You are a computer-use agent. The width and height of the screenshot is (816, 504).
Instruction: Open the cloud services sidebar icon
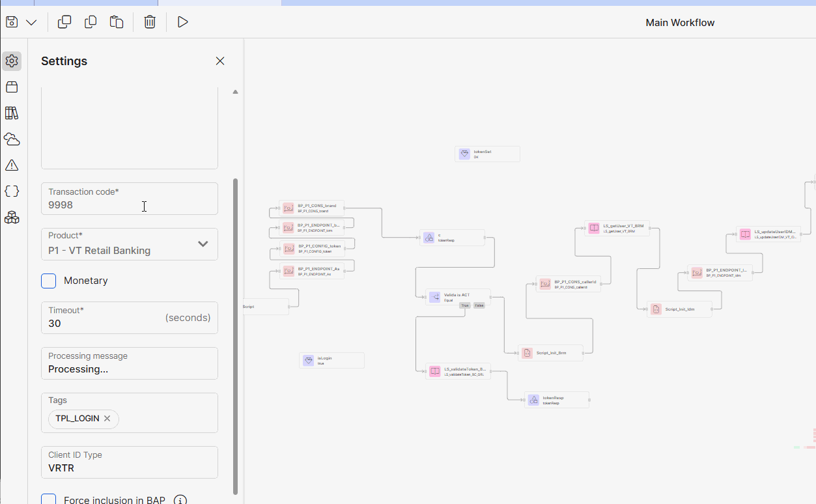point(12,139)
